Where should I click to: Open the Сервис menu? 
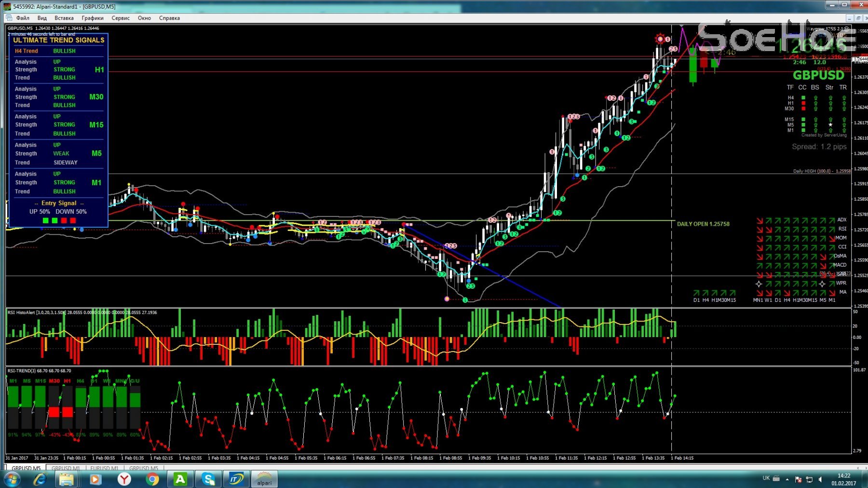[x=120, y=18]
